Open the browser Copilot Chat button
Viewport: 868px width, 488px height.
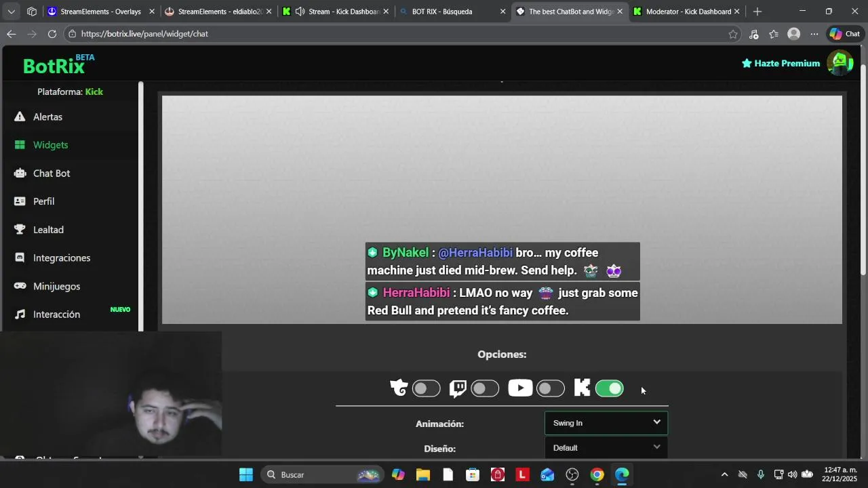click(x=844, y=34)
